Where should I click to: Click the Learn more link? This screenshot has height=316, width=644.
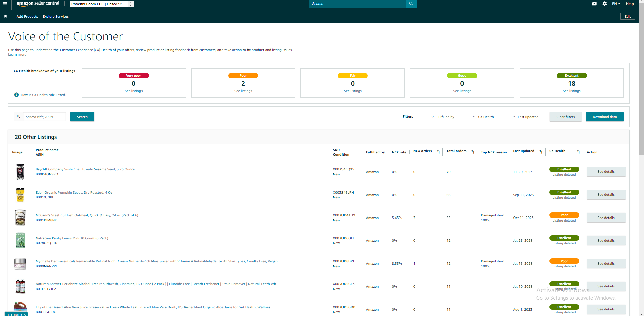tap(17, 55)
